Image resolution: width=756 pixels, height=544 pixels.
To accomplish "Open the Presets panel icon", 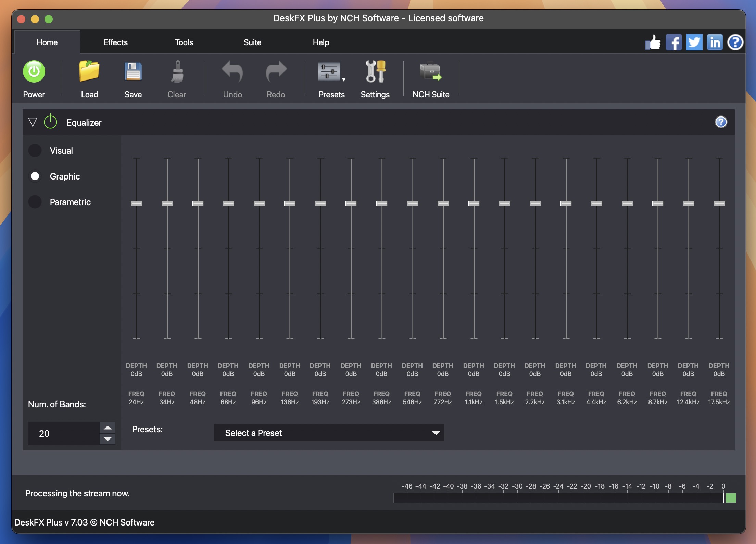I will (329, 71).
